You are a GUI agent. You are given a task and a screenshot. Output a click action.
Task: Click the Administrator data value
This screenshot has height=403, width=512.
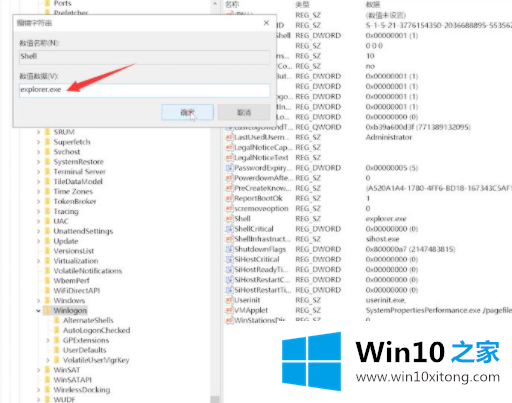389,137
